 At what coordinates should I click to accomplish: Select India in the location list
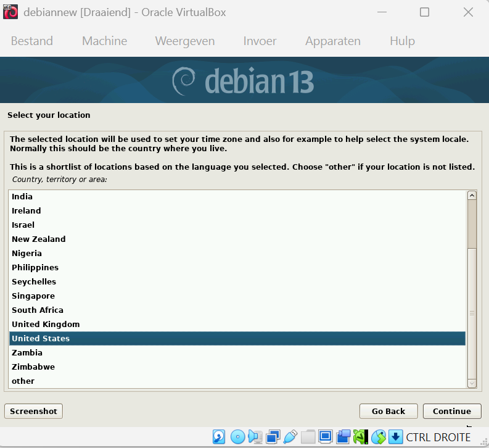(x=237, y=197)
